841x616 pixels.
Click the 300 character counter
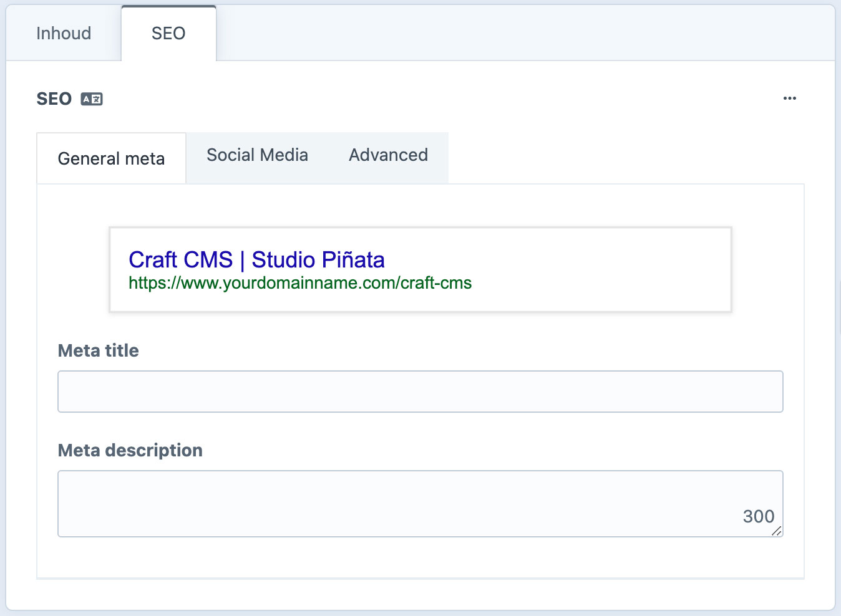pyautogui.click(x=759, y=516)
